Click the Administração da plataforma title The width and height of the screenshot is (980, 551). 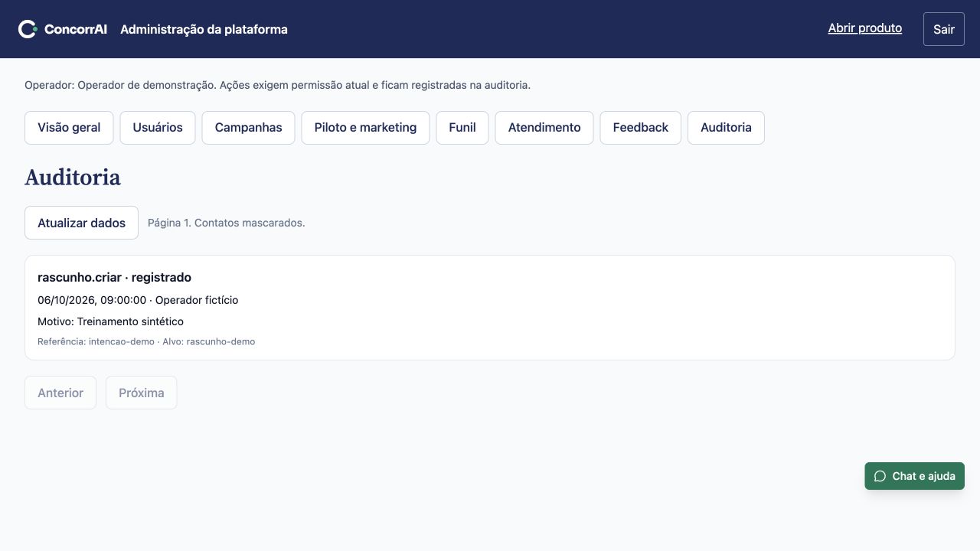204,29
